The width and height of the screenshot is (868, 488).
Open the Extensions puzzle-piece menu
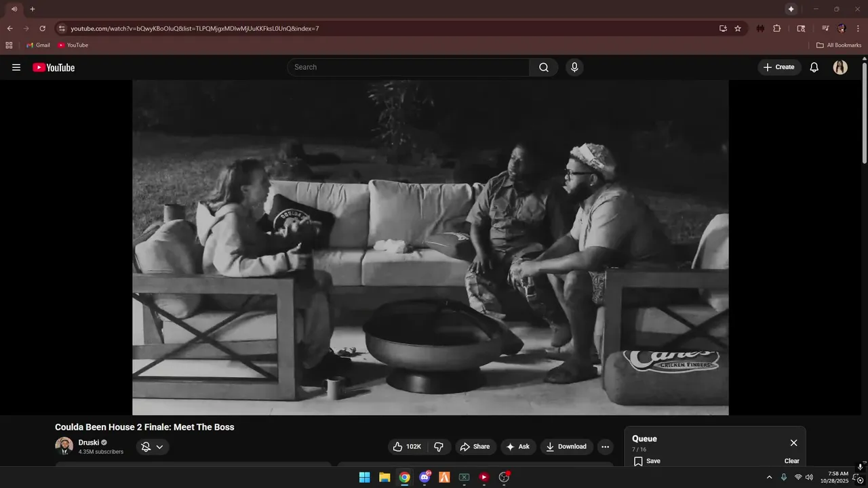(x=777, y=28)
